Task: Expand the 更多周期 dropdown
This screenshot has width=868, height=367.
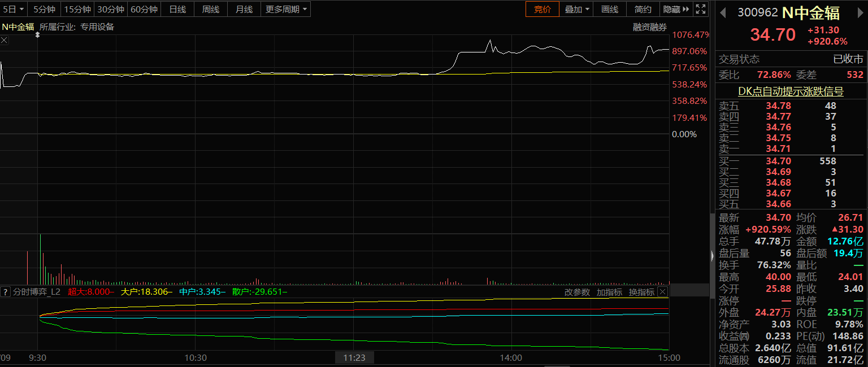Action: tap(287, 9)
